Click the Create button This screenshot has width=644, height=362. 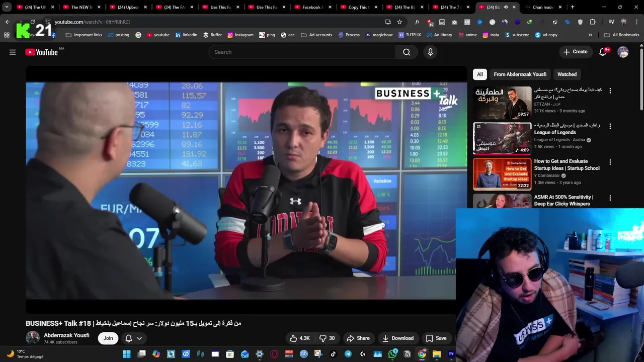(575, 52)
